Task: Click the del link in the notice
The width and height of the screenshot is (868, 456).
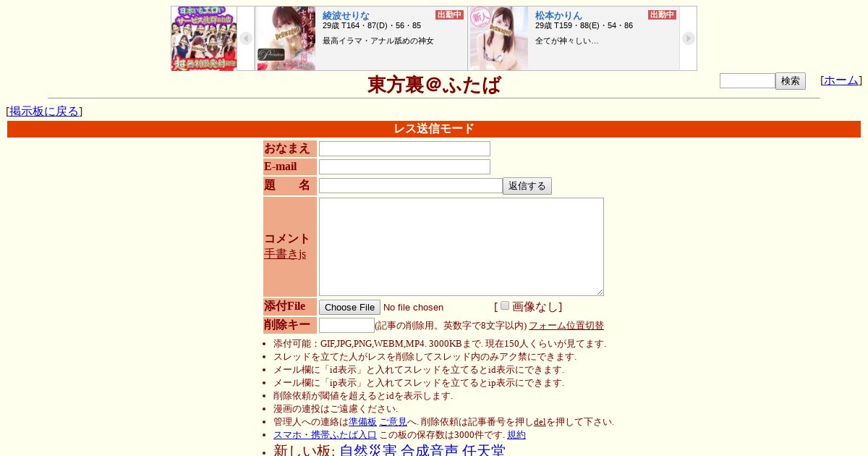Action: point(540,422)
